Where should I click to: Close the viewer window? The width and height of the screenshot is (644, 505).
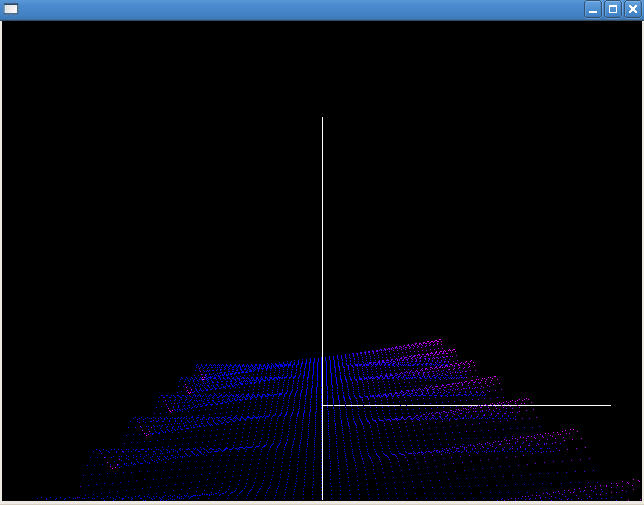coord(632,9)
